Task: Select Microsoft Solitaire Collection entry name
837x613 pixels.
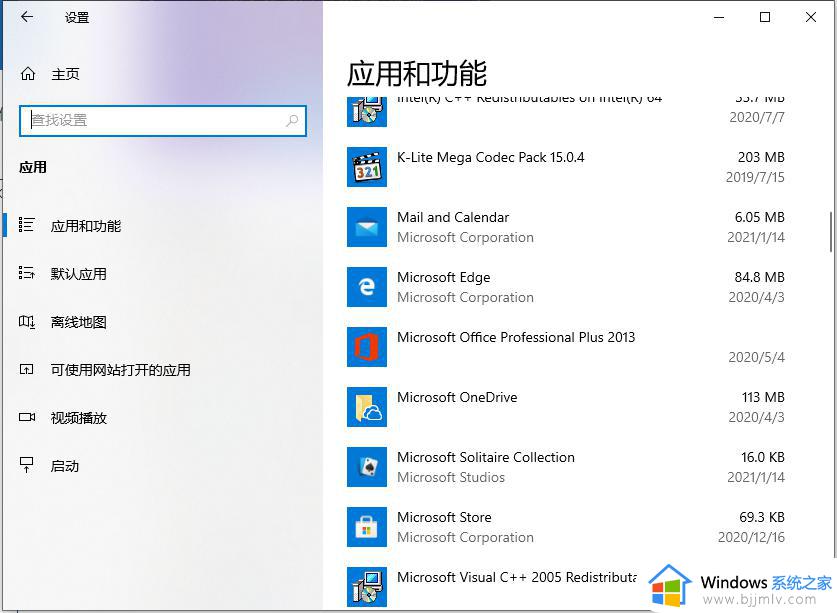Action: tap(486, 457)
